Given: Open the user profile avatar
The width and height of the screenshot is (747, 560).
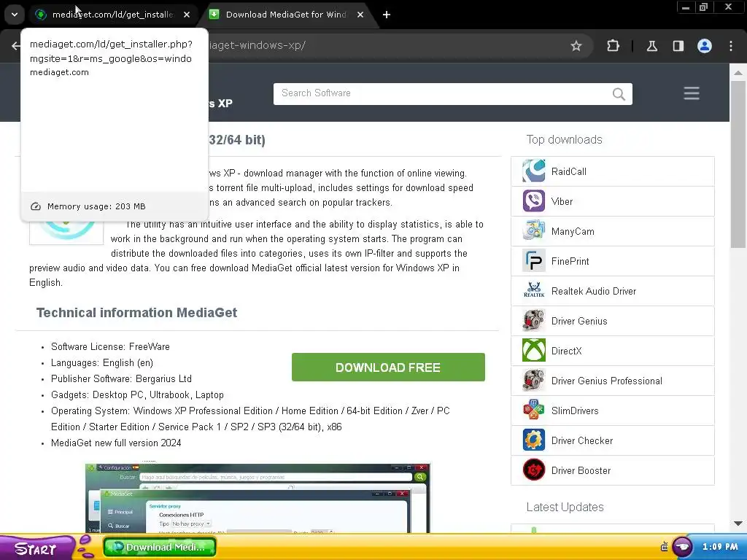Looking at the screenshot, I should pyautogui.click(x=705, y=46).
